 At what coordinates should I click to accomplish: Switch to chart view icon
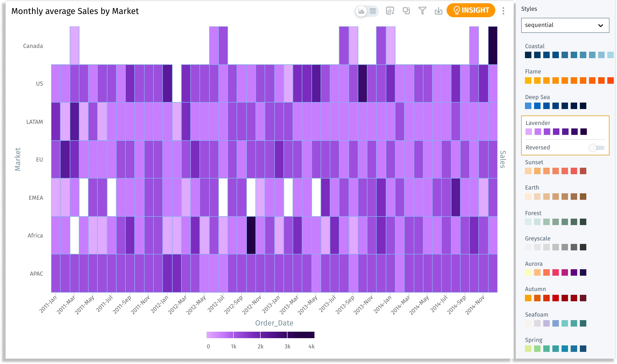coord(361,11)
